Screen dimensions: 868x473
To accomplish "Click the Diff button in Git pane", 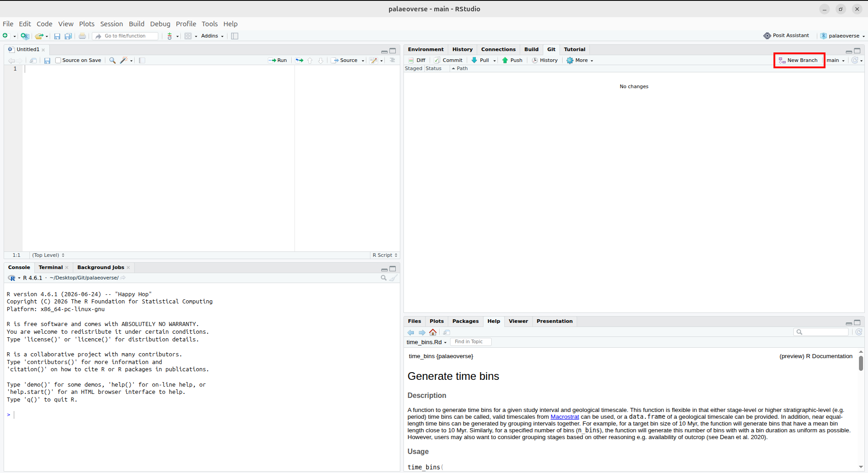I will point(417,61).
